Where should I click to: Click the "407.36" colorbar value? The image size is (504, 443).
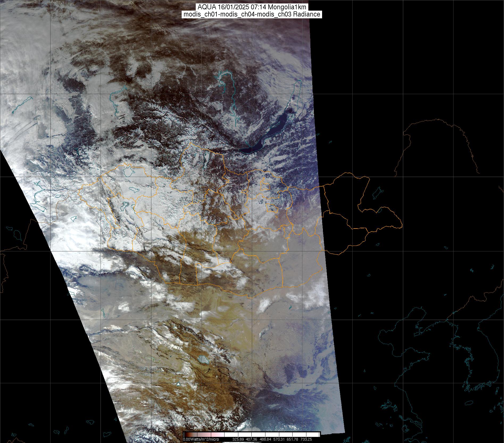point(251,439)
